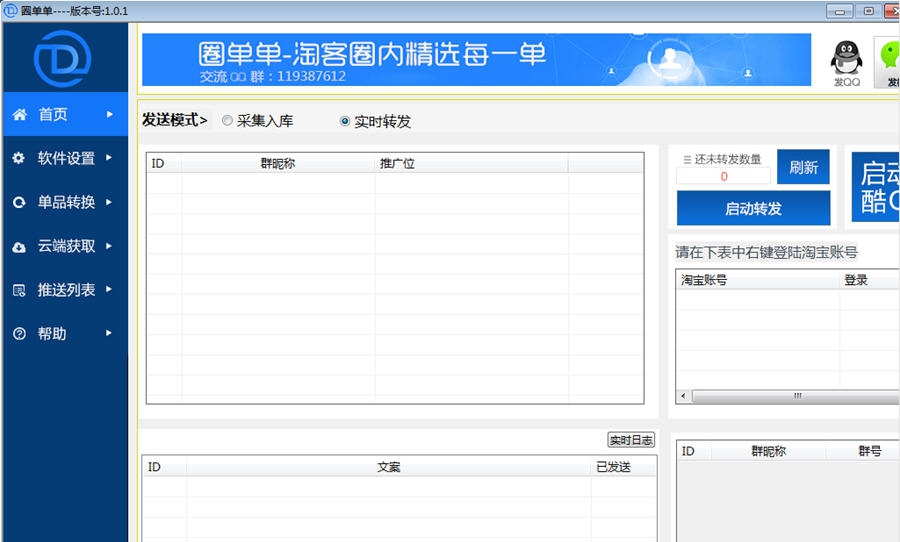900x542 pixels.
Task: Click the 发送模式> label
Action: (175, 120)
